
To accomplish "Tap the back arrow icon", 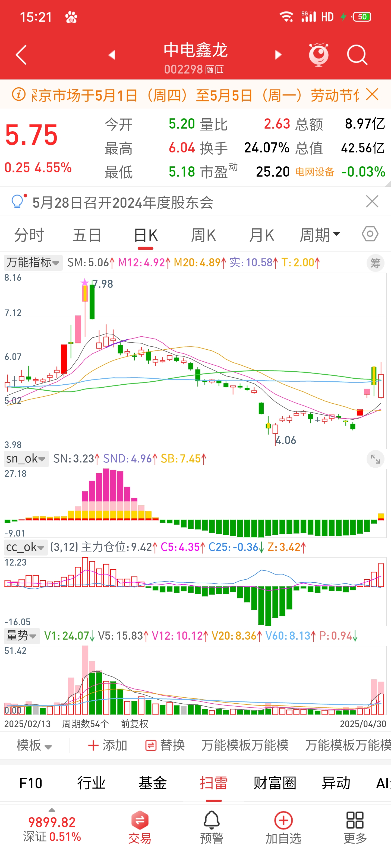I will [21, 55].
